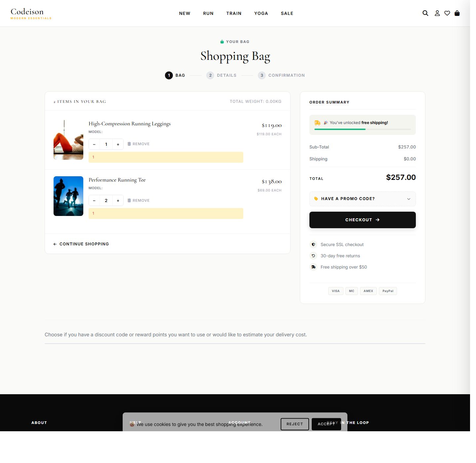476x463 pixels.
Task: Open the shopping bag icon
Action: tap(457, 13)
